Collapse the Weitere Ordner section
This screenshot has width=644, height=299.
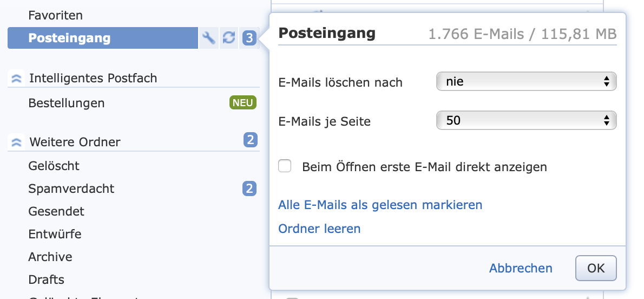coord(16,142)
